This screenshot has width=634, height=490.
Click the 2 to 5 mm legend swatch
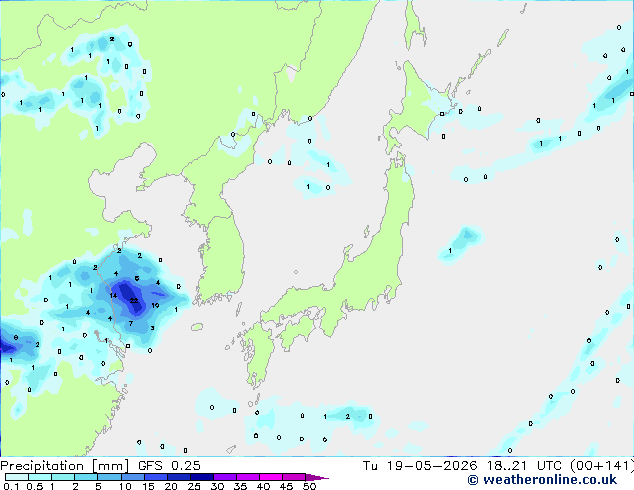click(87, 477)
